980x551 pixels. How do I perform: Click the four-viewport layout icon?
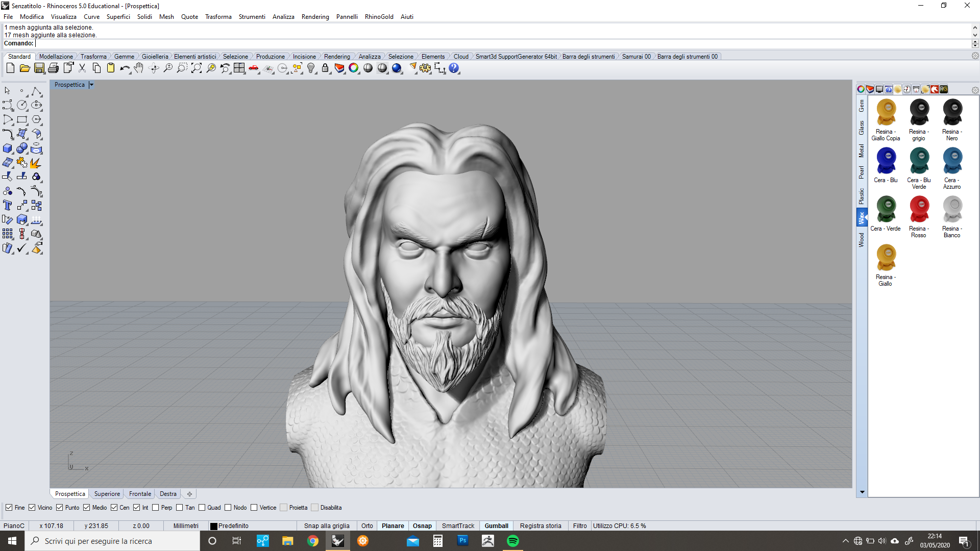click(239, 68)
